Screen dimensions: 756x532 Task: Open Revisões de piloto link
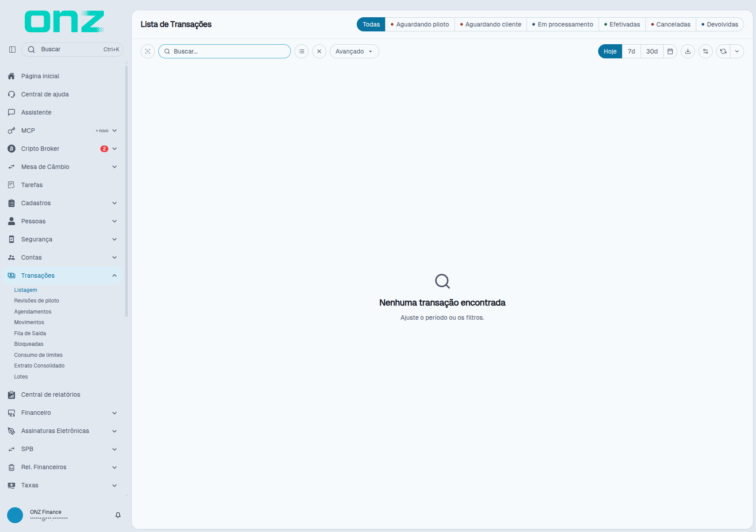click(37, 301)
